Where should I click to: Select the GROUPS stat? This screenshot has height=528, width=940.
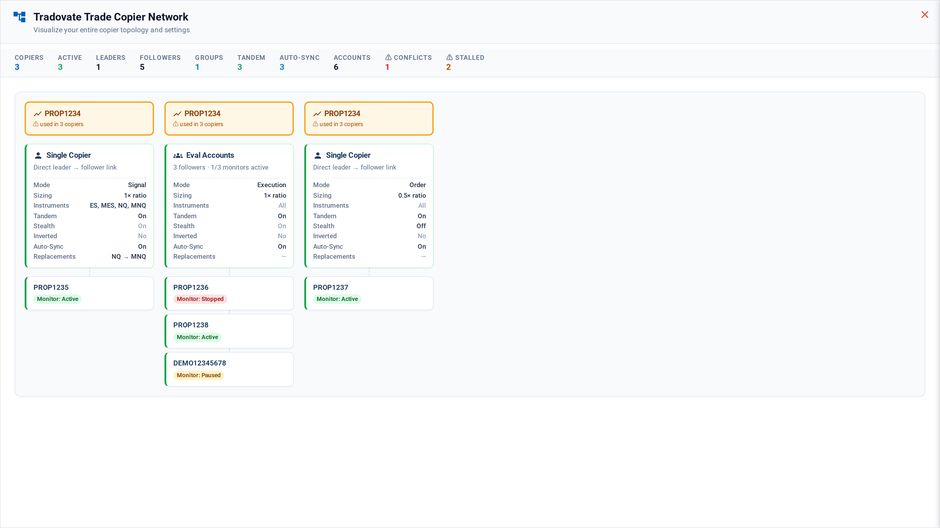(209, 62)
